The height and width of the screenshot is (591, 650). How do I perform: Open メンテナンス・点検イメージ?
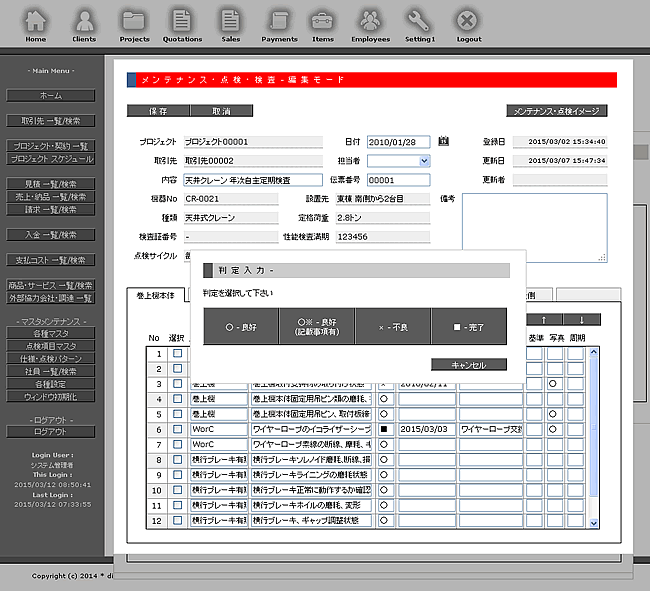coord(557,111)
